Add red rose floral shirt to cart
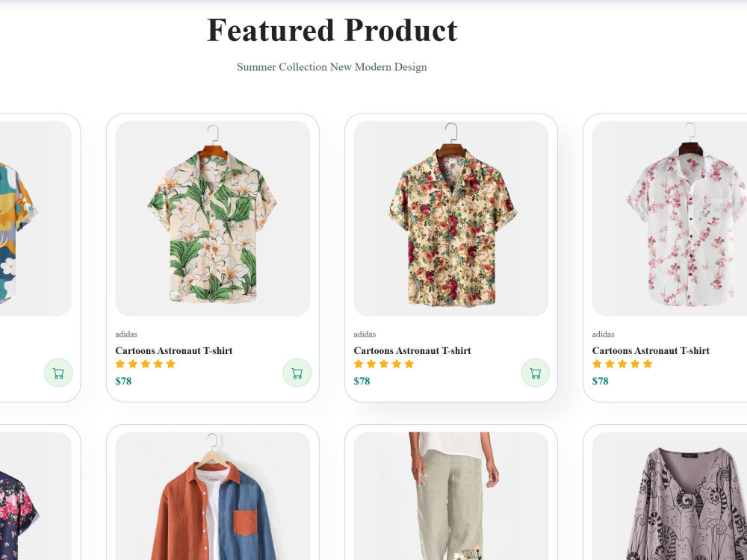The image size is (747, 560). coord(535,373)
